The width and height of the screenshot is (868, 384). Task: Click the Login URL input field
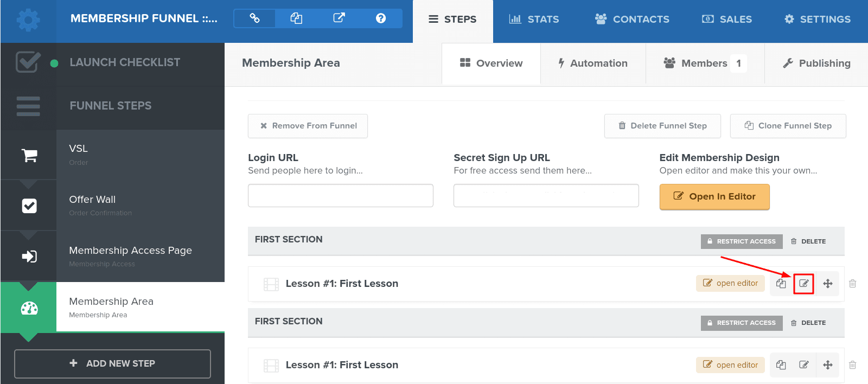340,195
